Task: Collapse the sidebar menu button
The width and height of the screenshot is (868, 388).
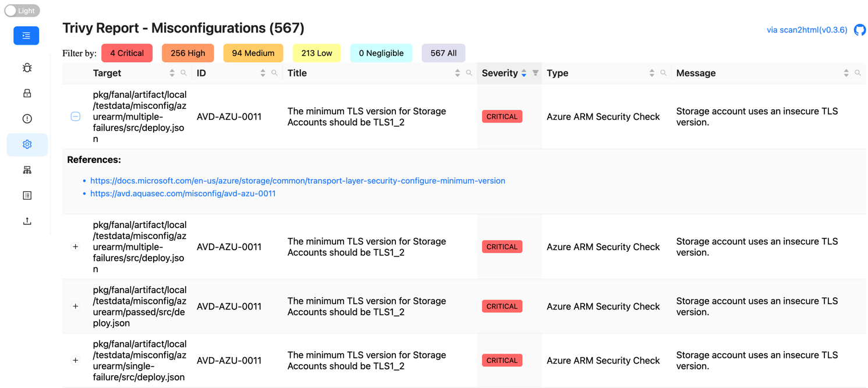Action: 26,35
